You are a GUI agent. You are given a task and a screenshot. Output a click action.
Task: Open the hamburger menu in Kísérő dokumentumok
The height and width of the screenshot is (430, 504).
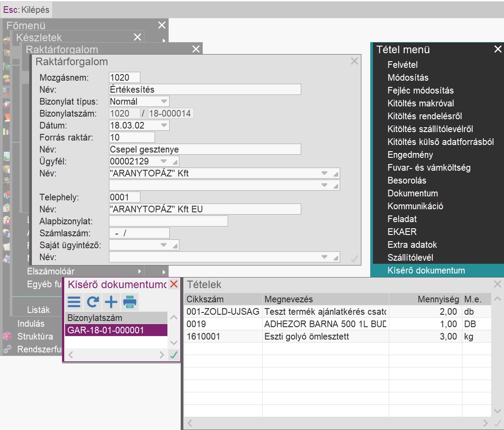(x=74, y=302)
